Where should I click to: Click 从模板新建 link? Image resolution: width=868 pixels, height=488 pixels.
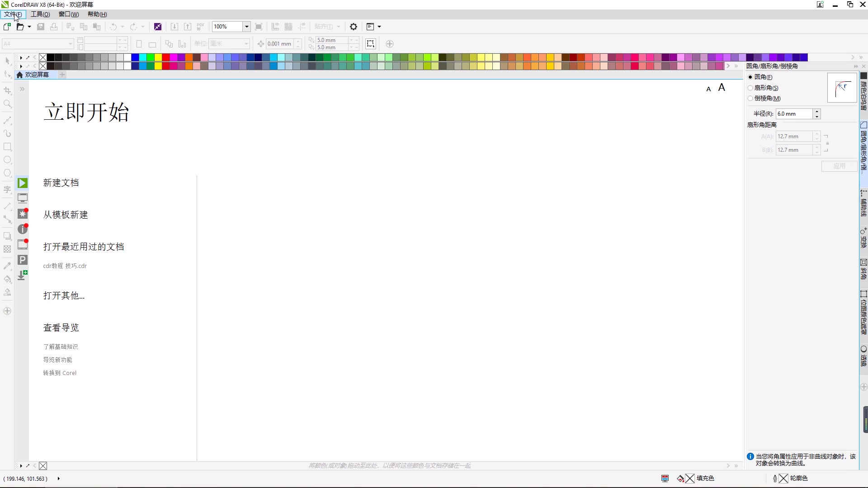pos(66,215)
